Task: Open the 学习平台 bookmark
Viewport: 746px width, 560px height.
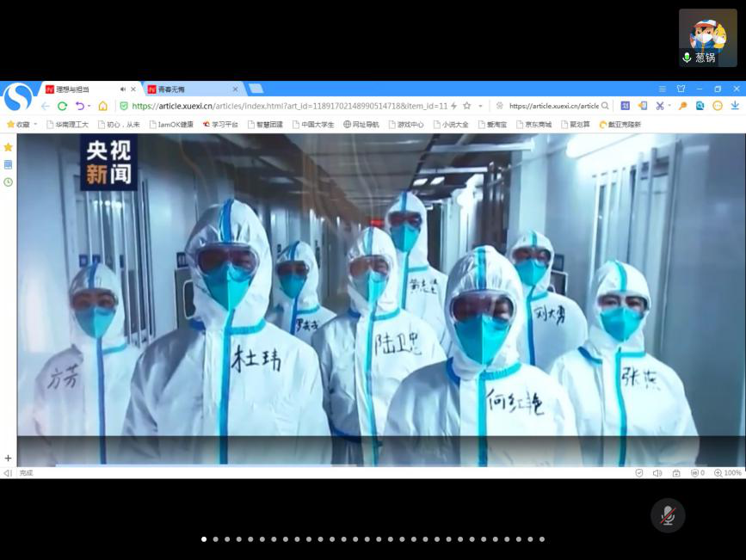Action: click(x=219, y=125)
